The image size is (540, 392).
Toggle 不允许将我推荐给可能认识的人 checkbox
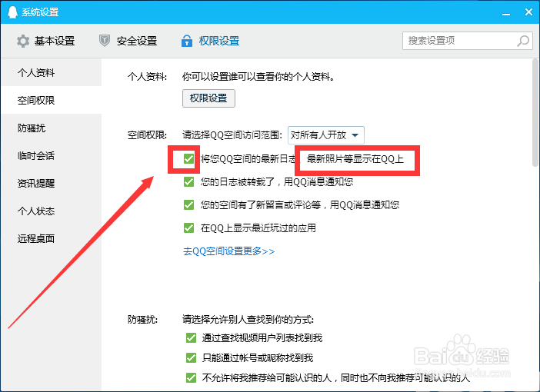coord(191,378)
